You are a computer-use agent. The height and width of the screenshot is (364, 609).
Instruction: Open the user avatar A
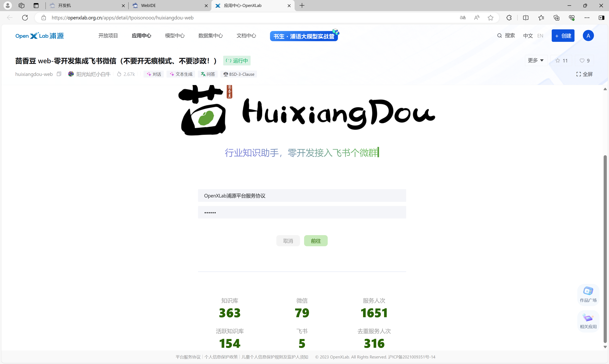(588, 36)
